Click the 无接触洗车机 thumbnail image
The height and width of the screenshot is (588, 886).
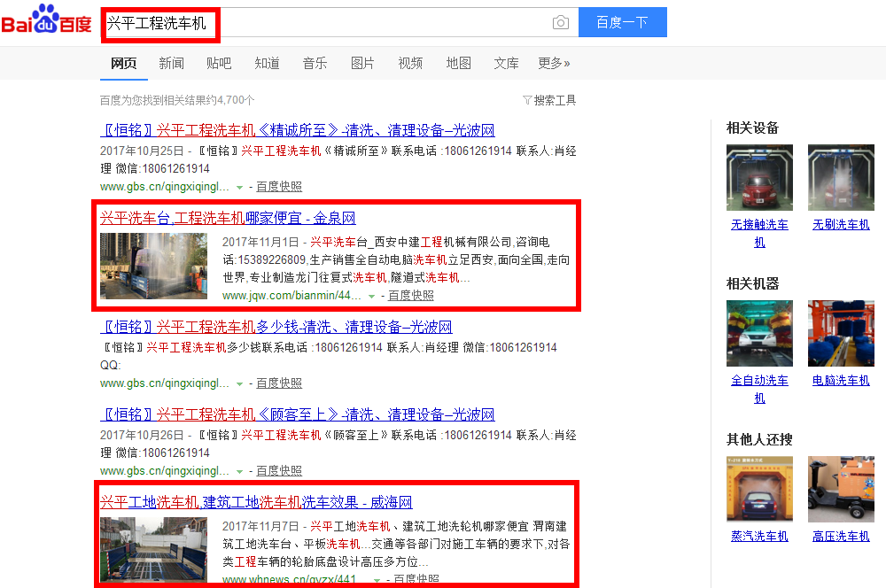point(759,177)
